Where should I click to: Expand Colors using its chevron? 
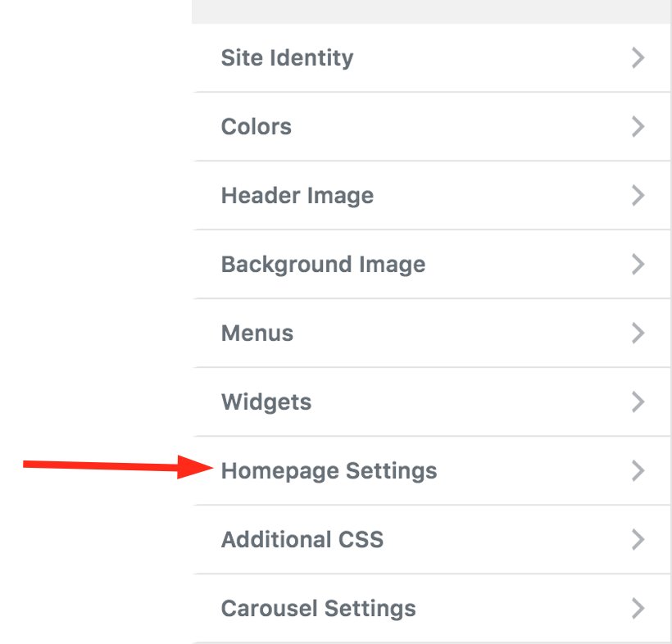[638, 126]
